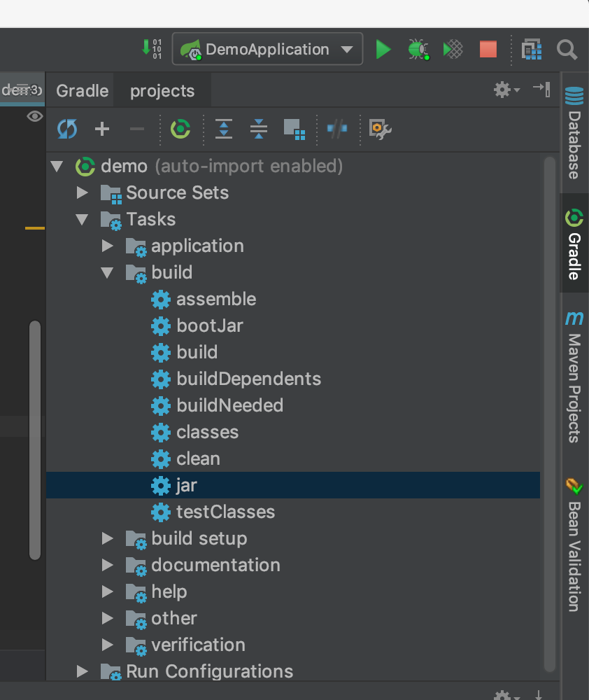Refresh all Gradle projects
Screen dimensions: 589x700
[x=67, y=129]
